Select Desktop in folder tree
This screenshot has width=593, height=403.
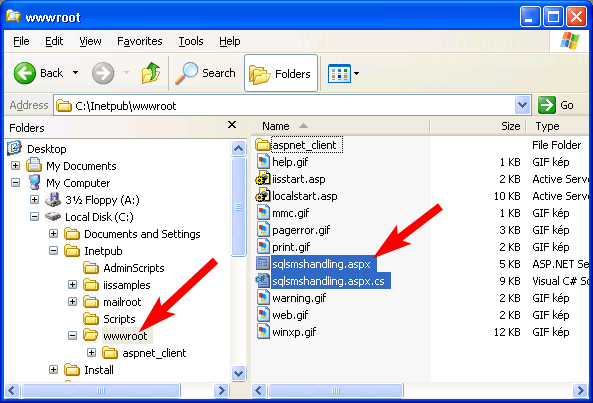pos(47,149)
